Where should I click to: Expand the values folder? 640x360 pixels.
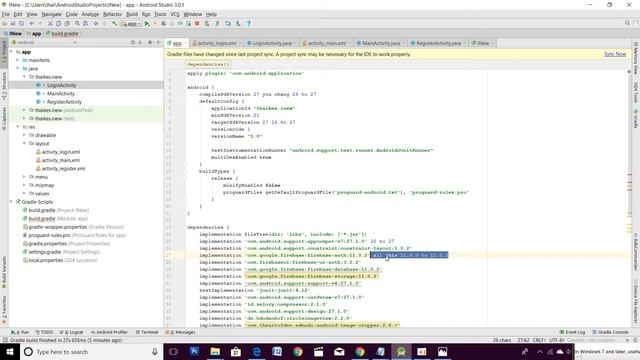coord(24,193)
